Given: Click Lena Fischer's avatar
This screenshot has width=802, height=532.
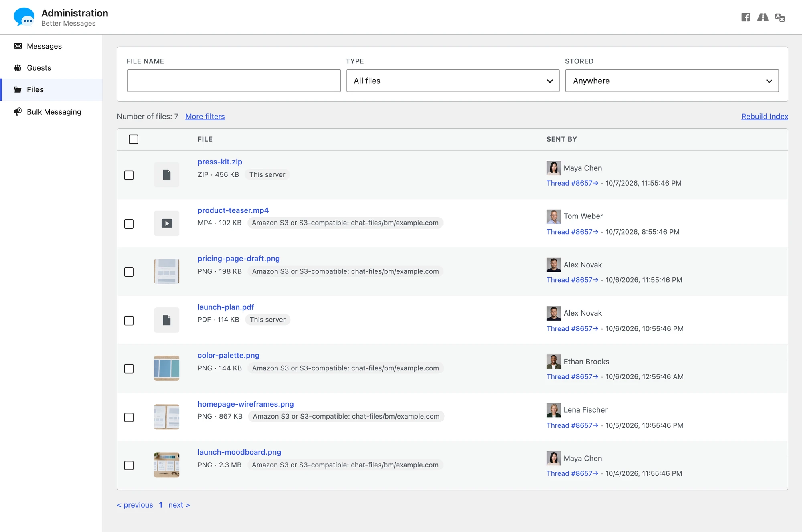Looking at the screenshot, I should pos(553,410).
